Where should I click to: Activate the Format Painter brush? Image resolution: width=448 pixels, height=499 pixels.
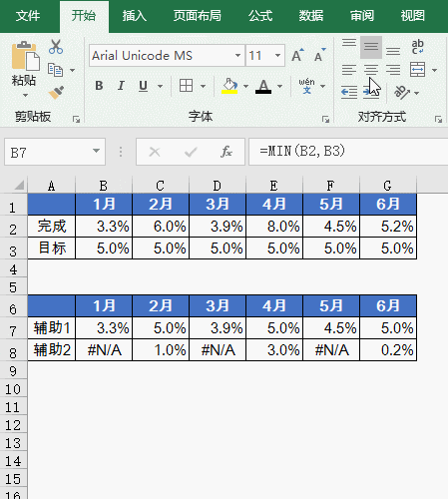pyautogui.click(x=56, y=93)
